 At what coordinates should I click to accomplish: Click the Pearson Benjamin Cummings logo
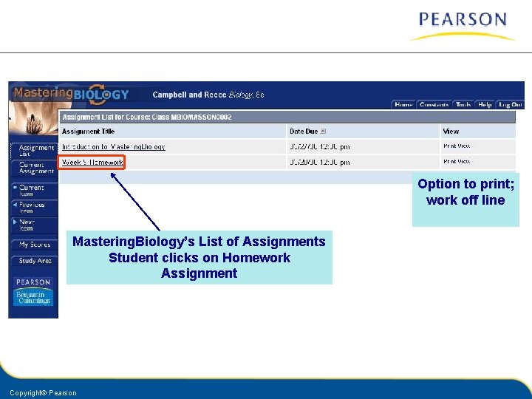(x=33, y=291)
